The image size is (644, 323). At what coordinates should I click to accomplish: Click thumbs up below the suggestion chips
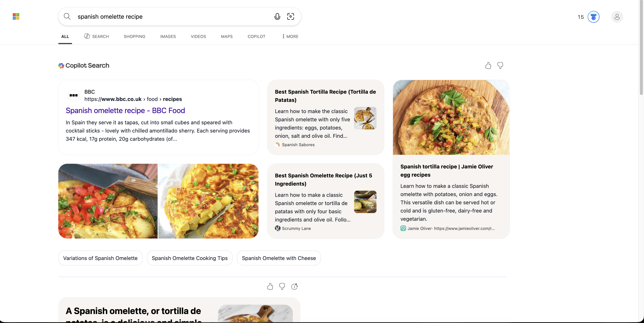point(270,287)
